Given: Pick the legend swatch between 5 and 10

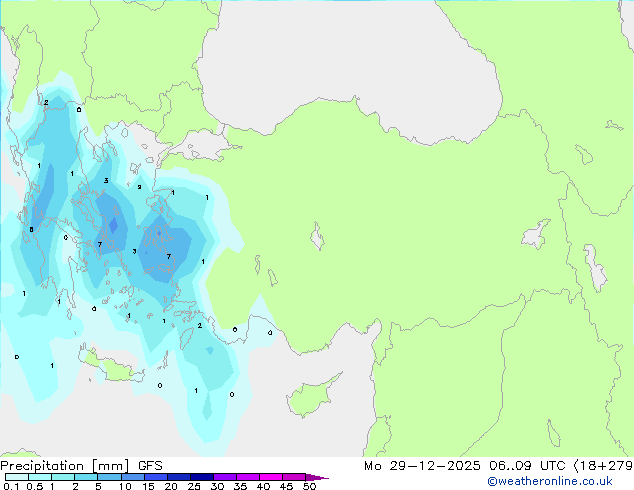Looking at the screenshot, I should 109,477.
